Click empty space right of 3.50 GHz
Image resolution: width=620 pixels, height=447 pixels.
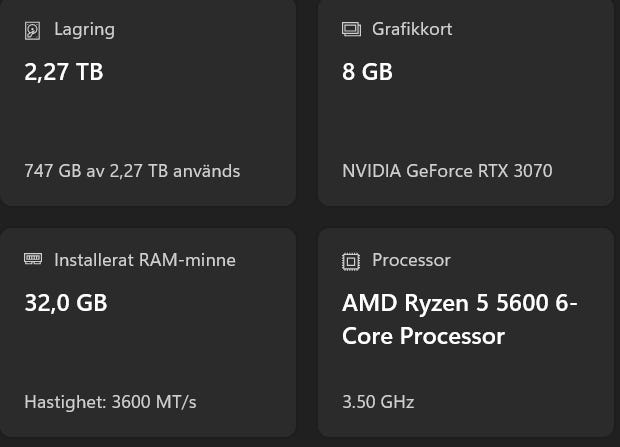click(x=510, y=402)
